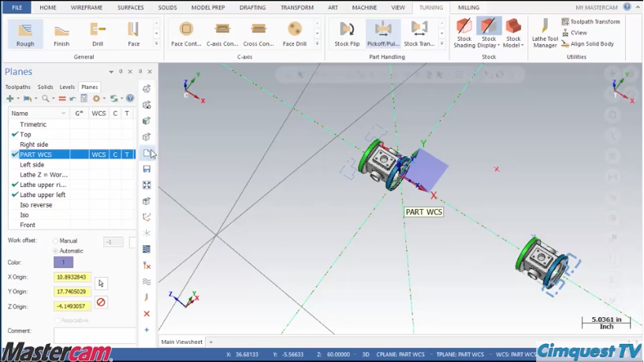Expand the C-axis toolpath gallery
The width and height of the screenshot is (644, 362).
[x=317, y=43]
